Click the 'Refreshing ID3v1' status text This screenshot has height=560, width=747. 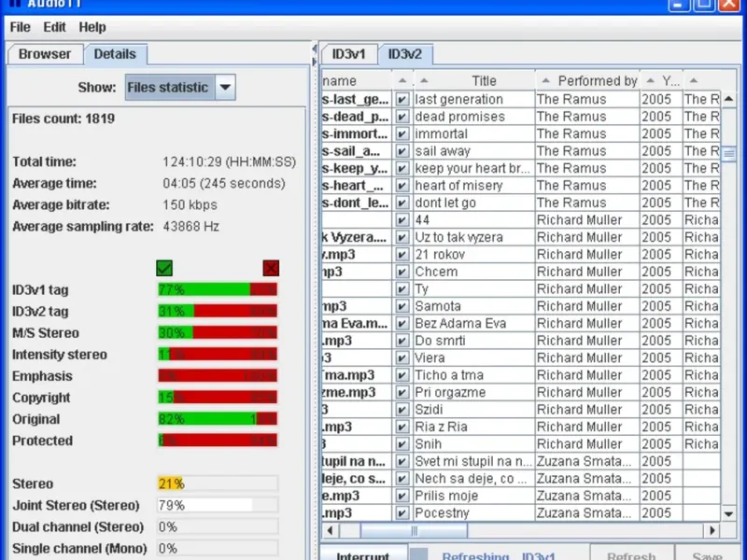[499, 555]
